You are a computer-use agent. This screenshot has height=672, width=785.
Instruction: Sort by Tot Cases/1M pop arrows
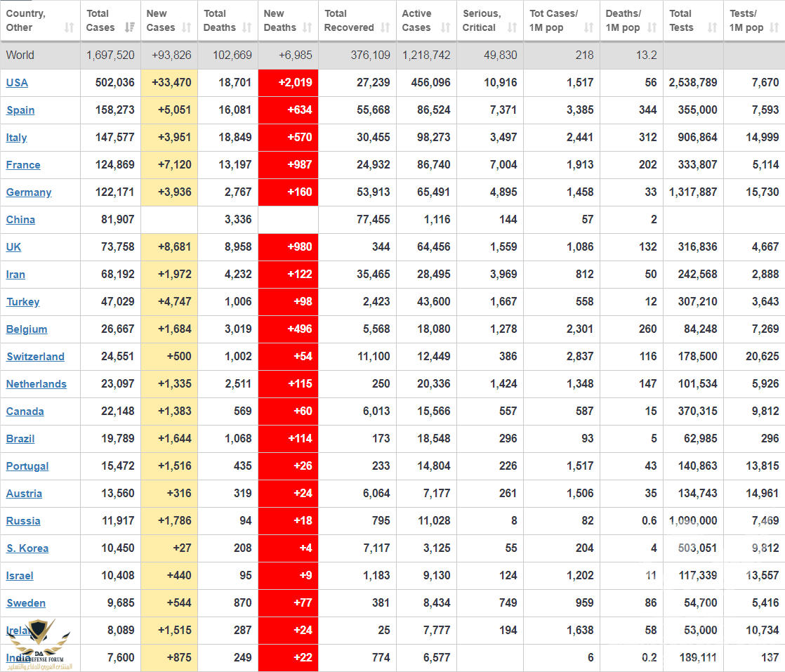pos(588,27)
